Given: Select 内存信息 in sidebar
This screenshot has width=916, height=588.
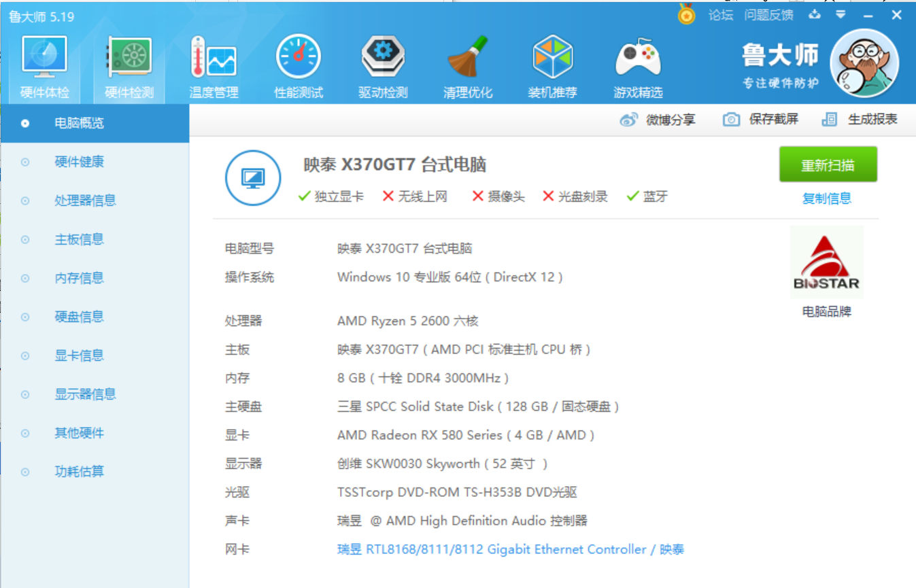Looking at the screenshot, I should 95,278.
